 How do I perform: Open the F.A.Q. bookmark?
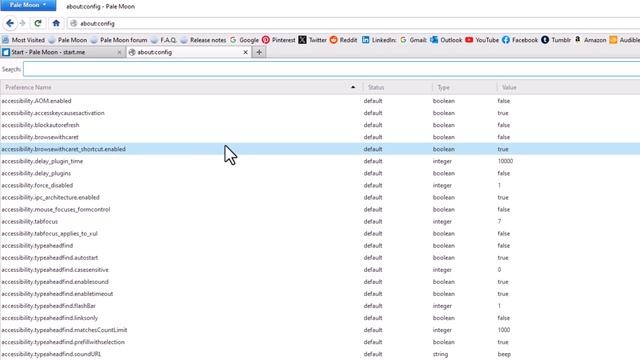tap(164, 40)
